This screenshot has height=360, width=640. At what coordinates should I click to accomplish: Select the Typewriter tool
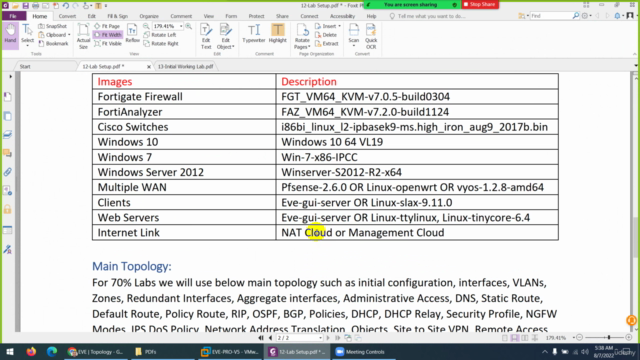point(253,33)
